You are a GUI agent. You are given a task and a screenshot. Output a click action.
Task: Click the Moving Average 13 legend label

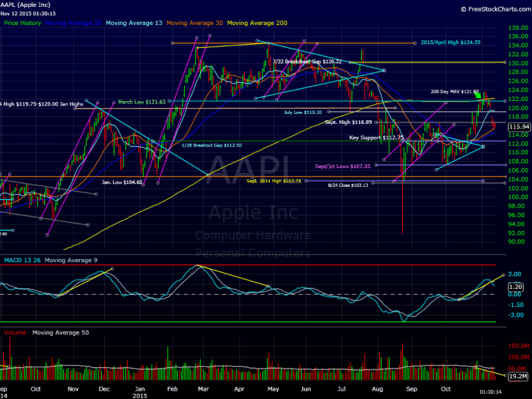[134, 23]
